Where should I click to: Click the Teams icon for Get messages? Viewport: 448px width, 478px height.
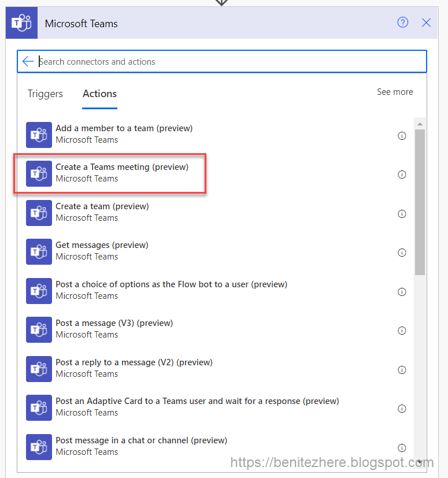pyautogui.click(x=39, y=251)
